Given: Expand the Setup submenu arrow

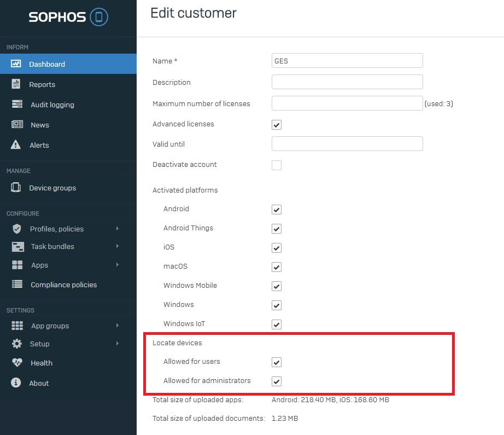Looking at the screenshot, I should [118, 343].
